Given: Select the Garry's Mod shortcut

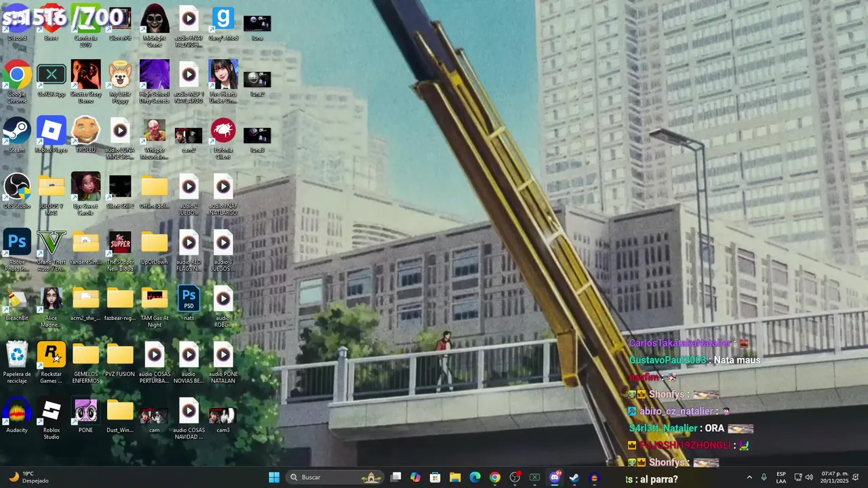Looking at the screenshot, I should tap(223, 24).
